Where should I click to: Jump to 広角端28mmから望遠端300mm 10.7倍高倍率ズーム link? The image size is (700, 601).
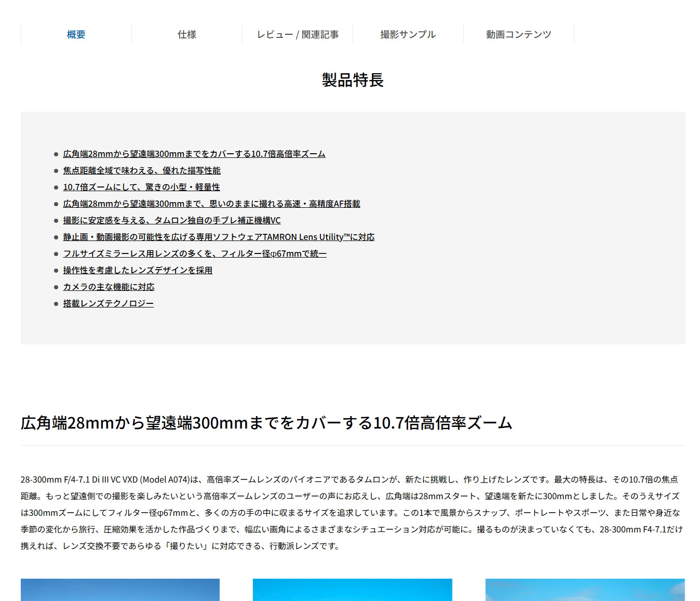point(194,154)
